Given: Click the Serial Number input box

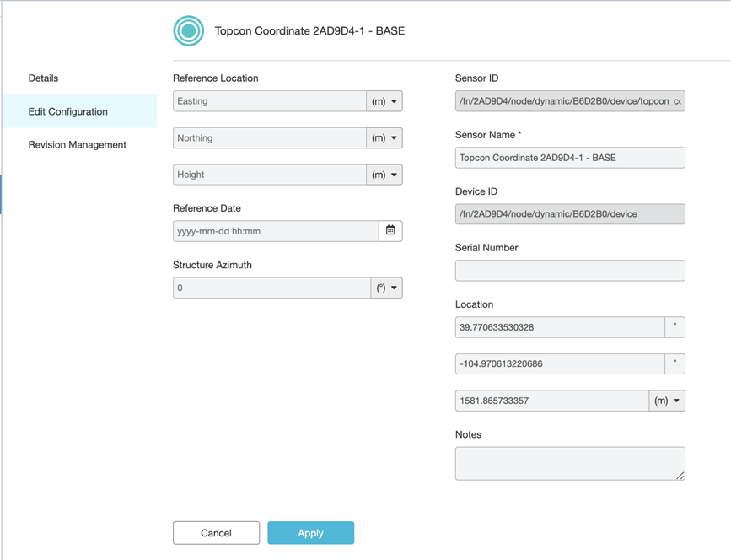Looking at the screenshot, I should point(570,271).
